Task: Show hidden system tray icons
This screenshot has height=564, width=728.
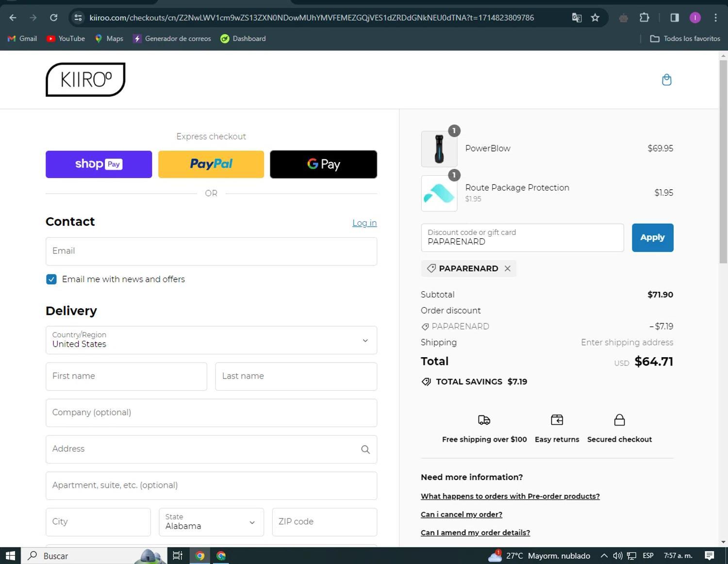Action: click(x=604, y=556)
